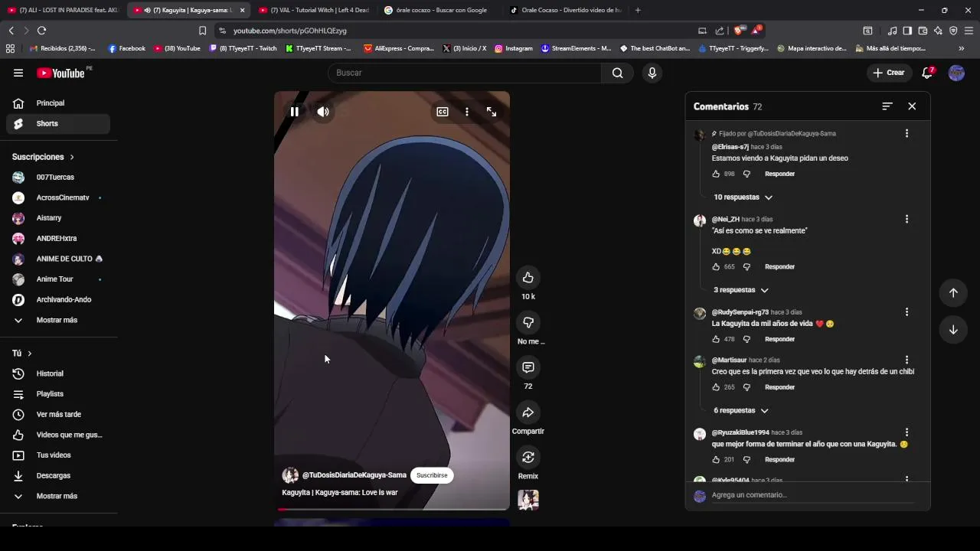Open the @TuDosisDiariaDeKaguya-Sama channel link
Image resolution: width=980 pixels, height=551 pixels.
pyautogui.click(x=354, y=475)
